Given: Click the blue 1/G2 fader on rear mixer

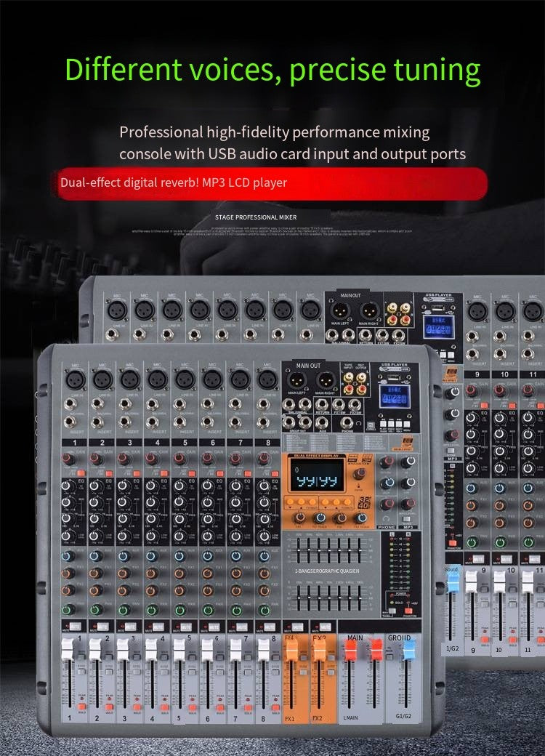Looking at the screenshot, I should click(453, 582).
